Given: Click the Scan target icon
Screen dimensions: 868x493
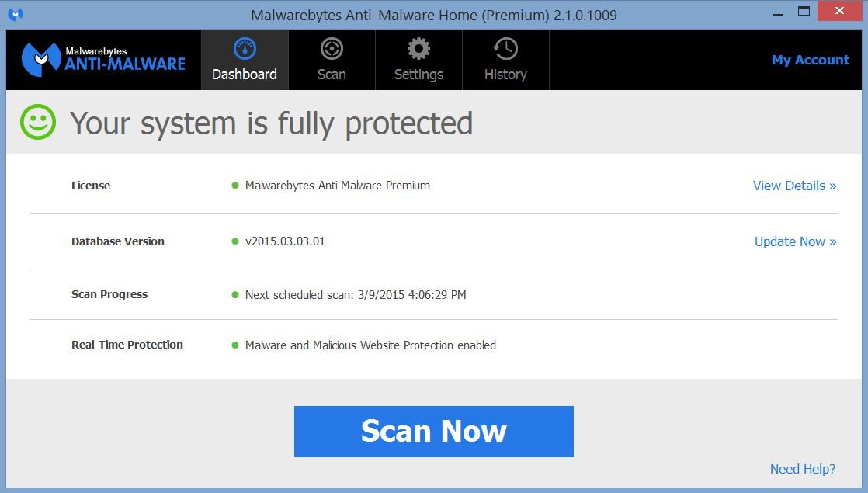Looking at the screenshot, I should [x=332, y=50].
